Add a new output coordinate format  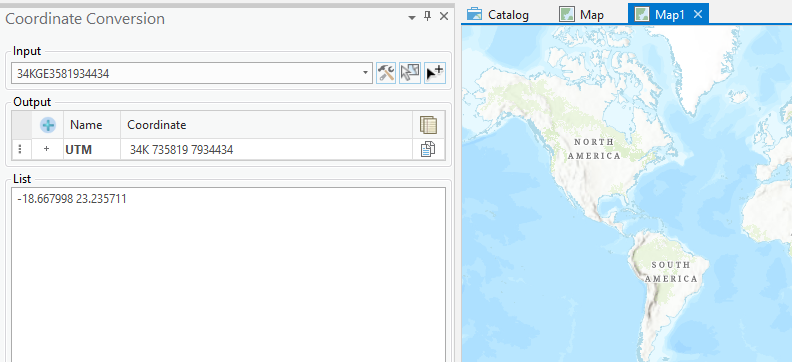(48, 125)
